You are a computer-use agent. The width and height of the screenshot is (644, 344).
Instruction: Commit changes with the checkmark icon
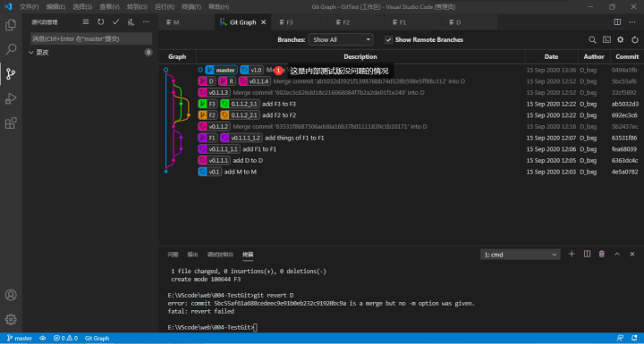tap(115, 22)
